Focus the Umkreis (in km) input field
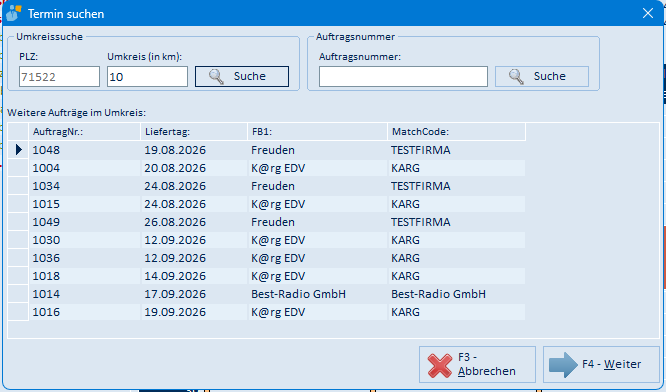Viewport: 666px width, 392px height. (x=147, y=77)
